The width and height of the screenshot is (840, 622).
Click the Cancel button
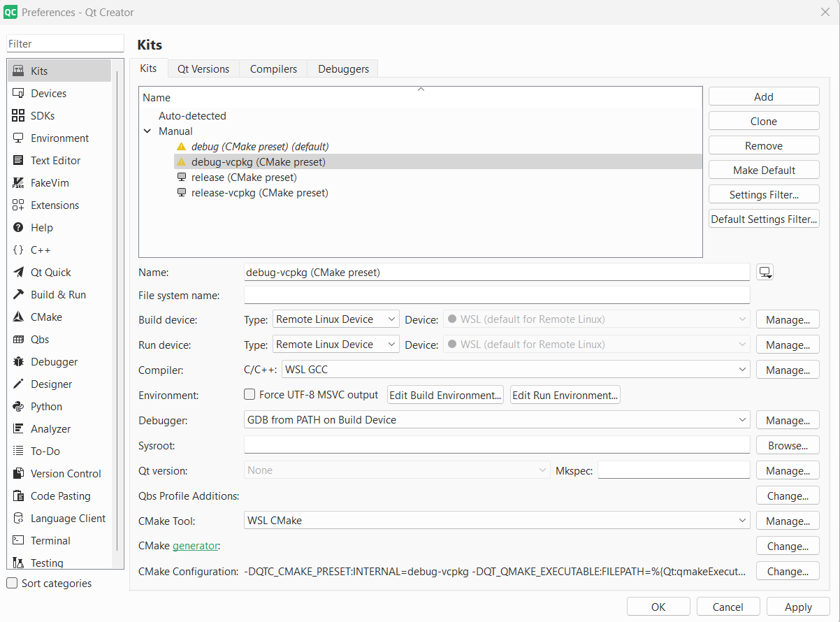point(728,607)
